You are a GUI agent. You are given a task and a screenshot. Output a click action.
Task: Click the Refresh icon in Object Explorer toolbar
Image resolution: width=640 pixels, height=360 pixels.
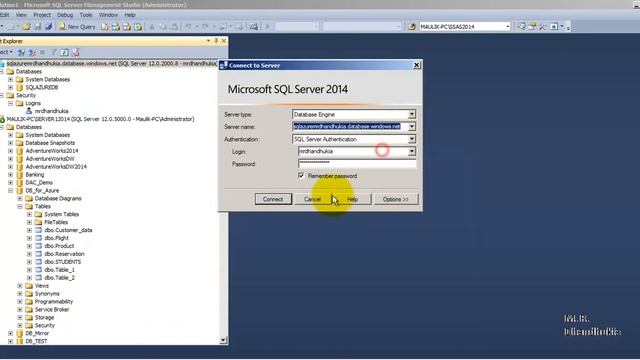(x=64, y=52)
